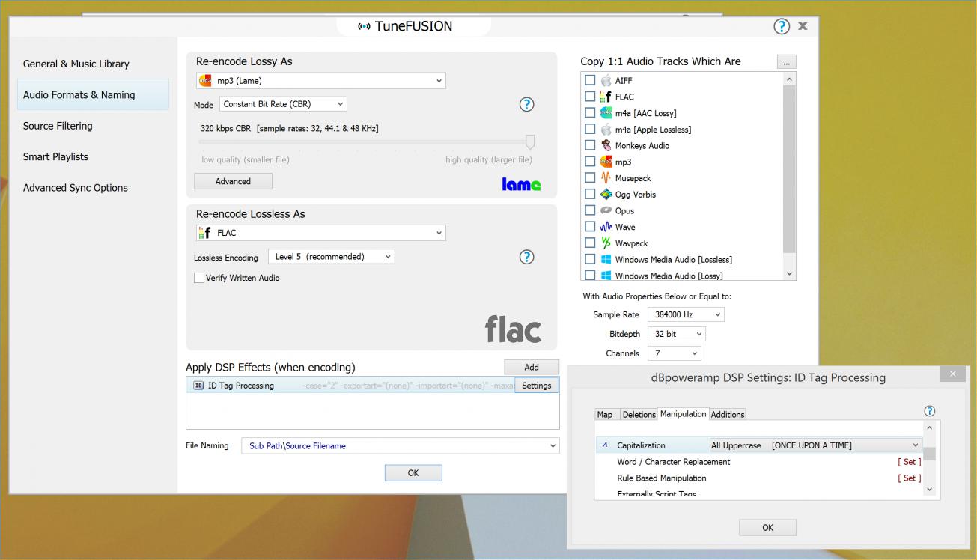The height and width of the screenshot is (560, 977).
Task: Click the Wave format icon
Action: click(x=606, y=227)
